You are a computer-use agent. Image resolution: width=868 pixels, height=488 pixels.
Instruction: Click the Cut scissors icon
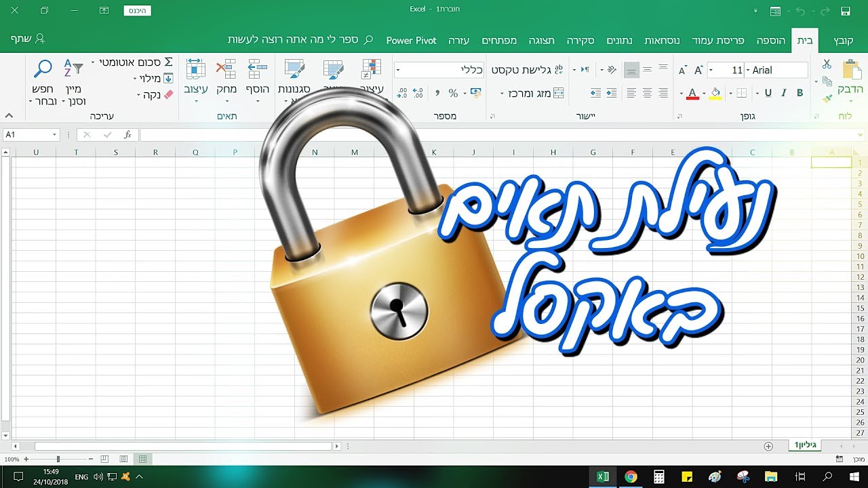(827, 64)
